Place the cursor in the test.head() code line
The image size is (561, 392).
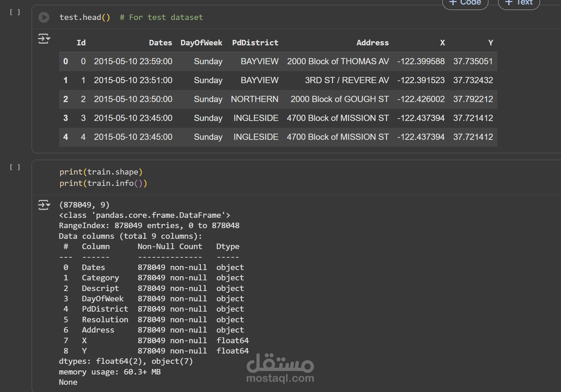coord(85,18)
